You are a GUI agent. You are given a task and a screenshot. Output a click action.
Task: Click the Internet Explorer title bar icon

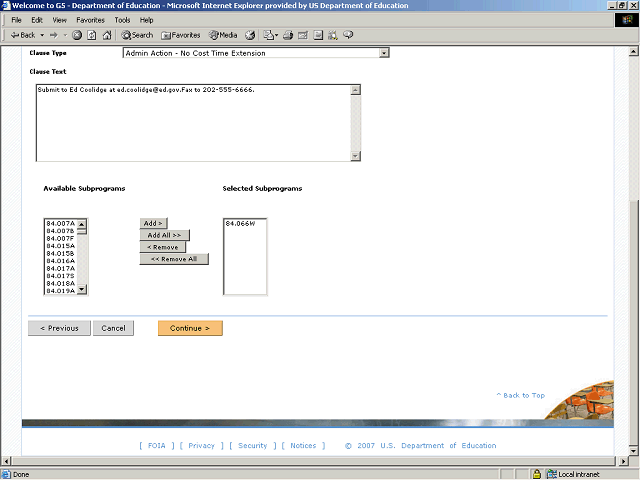(x=6, y=5)
